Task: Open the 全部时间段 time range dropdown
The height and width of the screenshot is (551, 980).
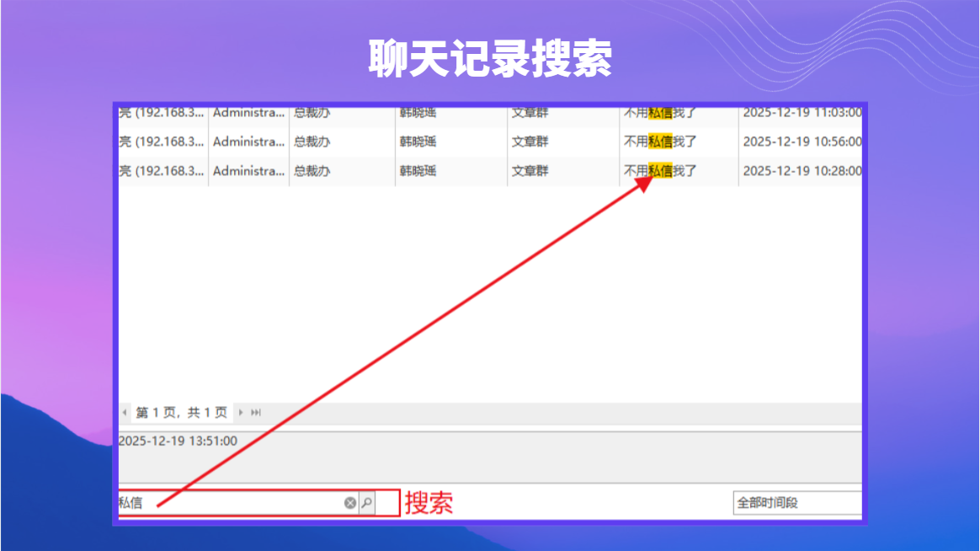Action: 797,503
